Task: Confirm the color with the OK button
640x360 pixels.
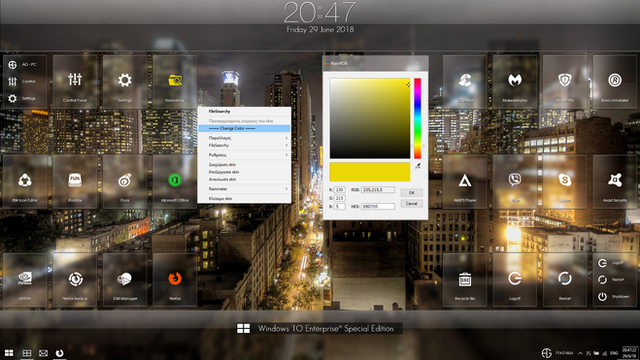Action: (411, 193)
